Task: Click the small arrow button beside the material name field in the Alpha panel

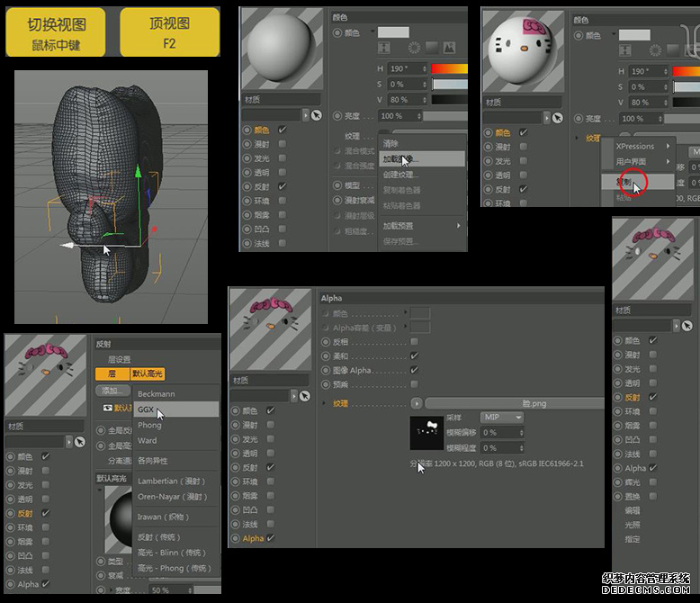Action: [x=293, y=396]
